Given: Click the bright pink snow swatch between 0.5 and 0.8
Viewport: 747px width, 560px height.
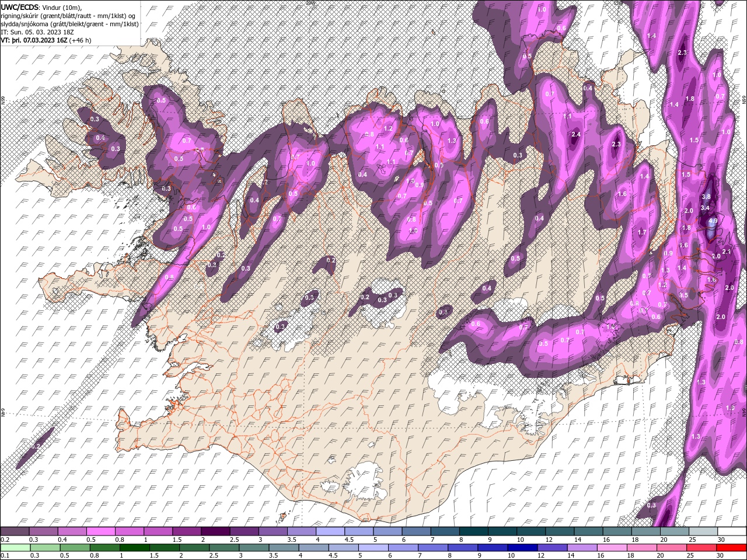Looking at the screenshot, I should 100,531.
